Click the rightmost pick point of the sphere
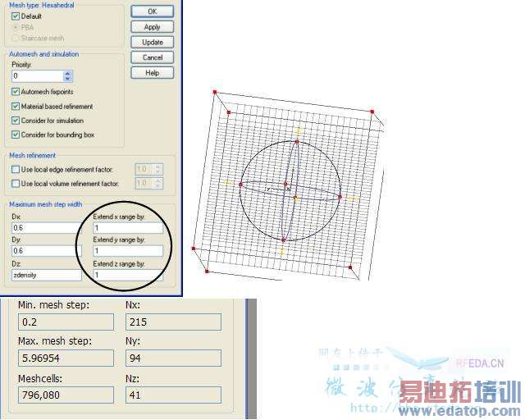The image size is (525, 420). pyautogui.click(x=340, y=197)
